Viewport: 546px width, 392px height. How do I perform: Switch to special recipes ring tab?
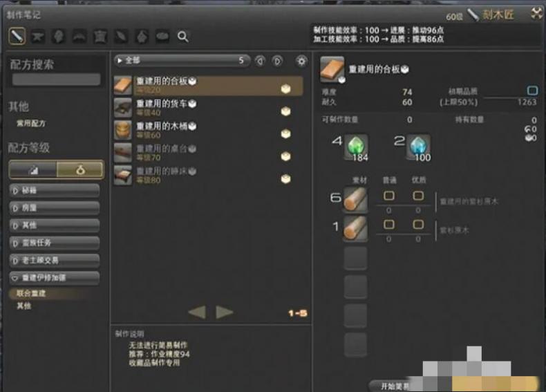(x=80, y=169)
